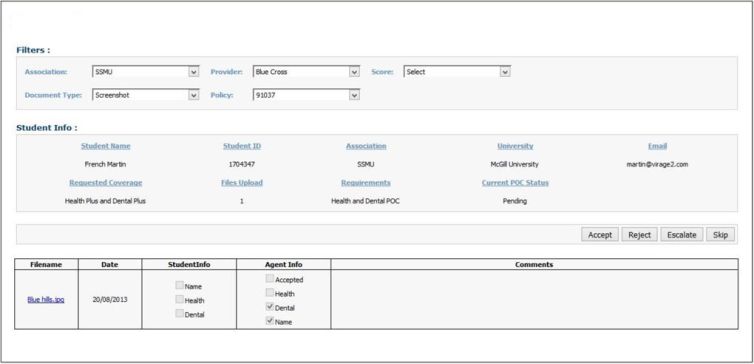Click the Reject button
This screenshot has height=364, width=754.
click(639, 235)
